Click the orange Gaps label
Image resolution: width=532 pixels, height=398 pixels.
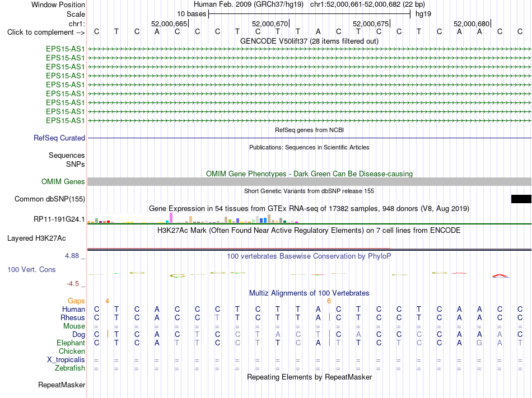[x=76, y=301]
